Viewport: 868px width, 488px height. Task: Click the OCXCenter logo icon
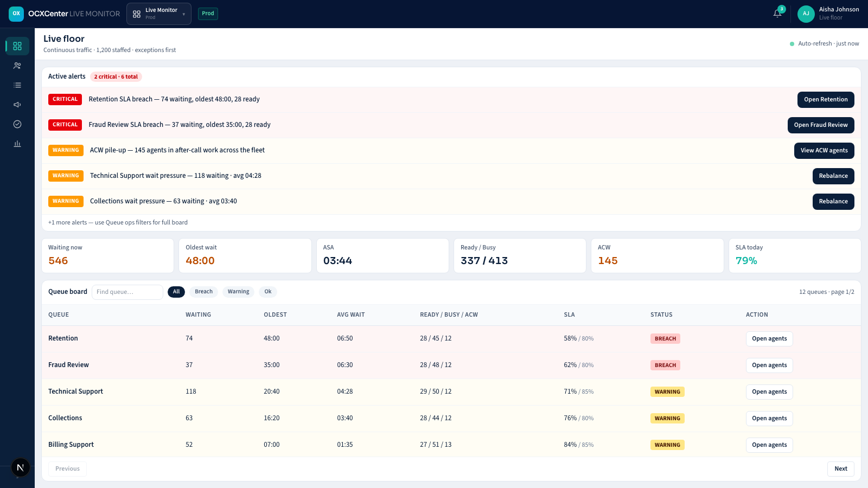tap(16, 14)
